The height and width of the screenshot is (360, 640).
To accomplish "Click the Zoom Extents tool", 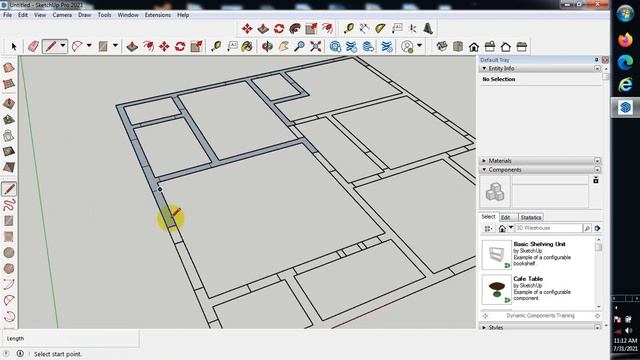I will 315,47.
